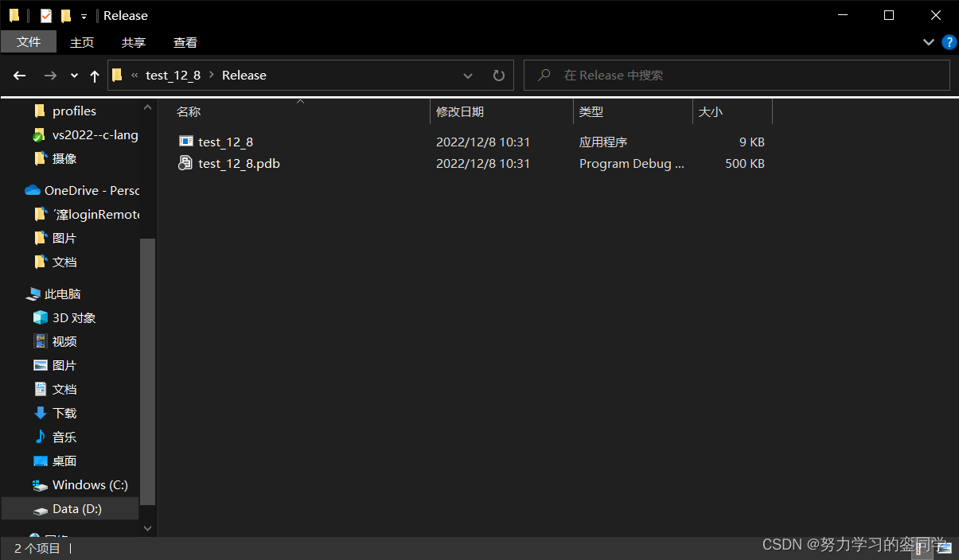Click the 此电脑 computer icon

[x=33, y=294]
